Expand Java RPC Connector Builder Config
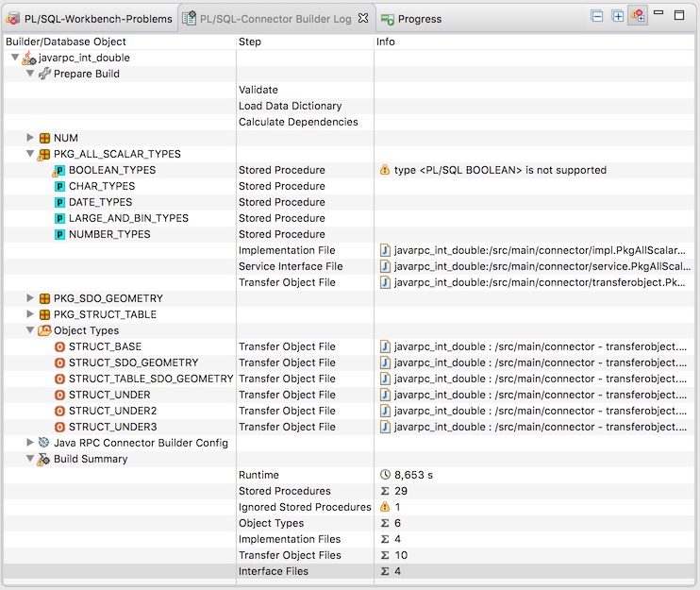Screen dimensions: 700x590 (30, 442)
